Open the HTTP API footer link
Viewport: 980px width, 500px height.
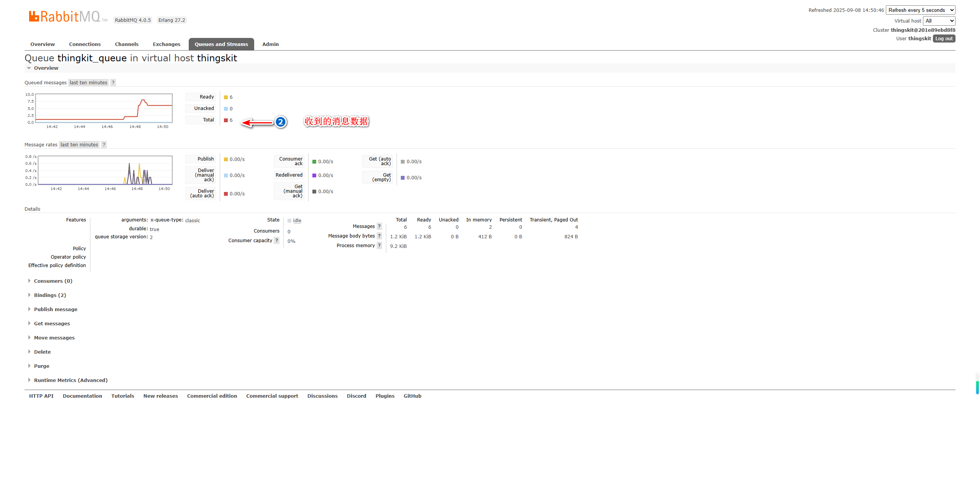[41, 396]
